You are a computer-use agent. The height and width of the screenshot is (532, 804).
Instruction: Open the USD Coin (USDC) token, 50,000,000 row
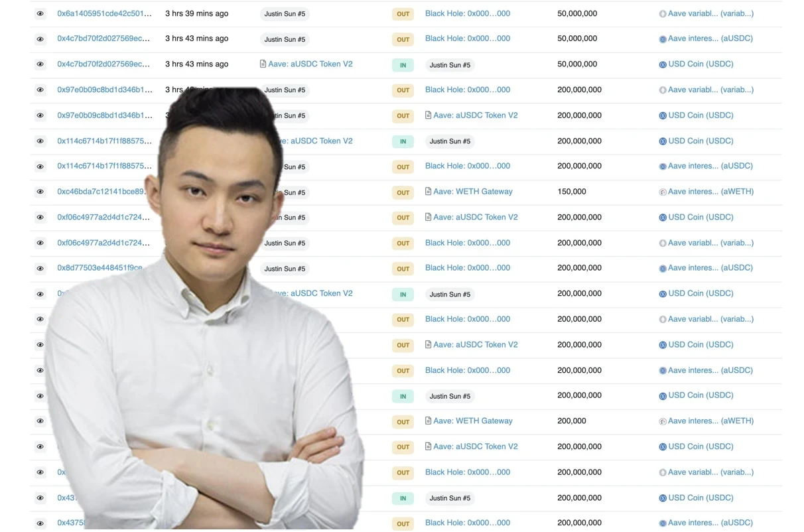(x=701, y=64)
